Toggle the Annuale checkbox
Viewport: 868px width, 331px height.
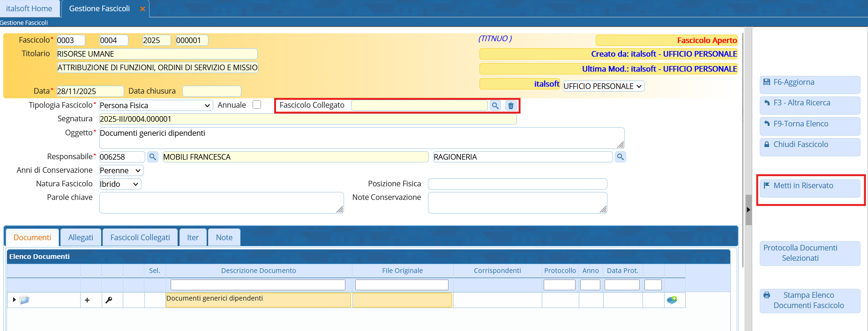(x=257, y=105)
